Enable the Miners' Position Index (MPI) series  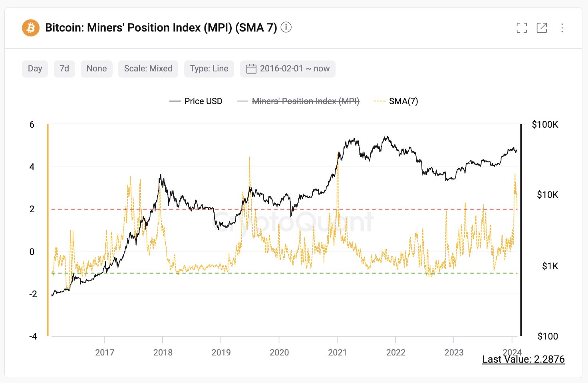pyautogui.click(x=298, y=101)
